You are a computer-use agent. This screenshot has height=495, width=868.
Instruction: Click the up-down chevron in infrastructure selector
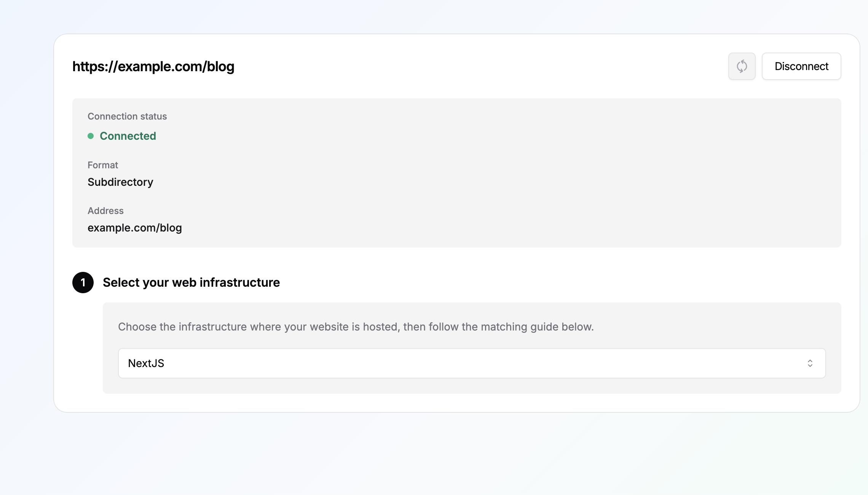[810, 363]
